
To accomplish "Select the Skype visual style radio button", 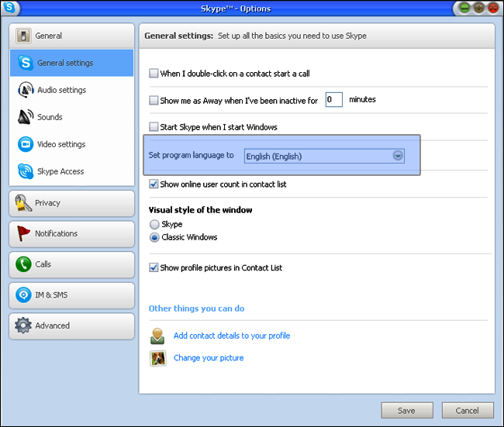I will (154, 224).
